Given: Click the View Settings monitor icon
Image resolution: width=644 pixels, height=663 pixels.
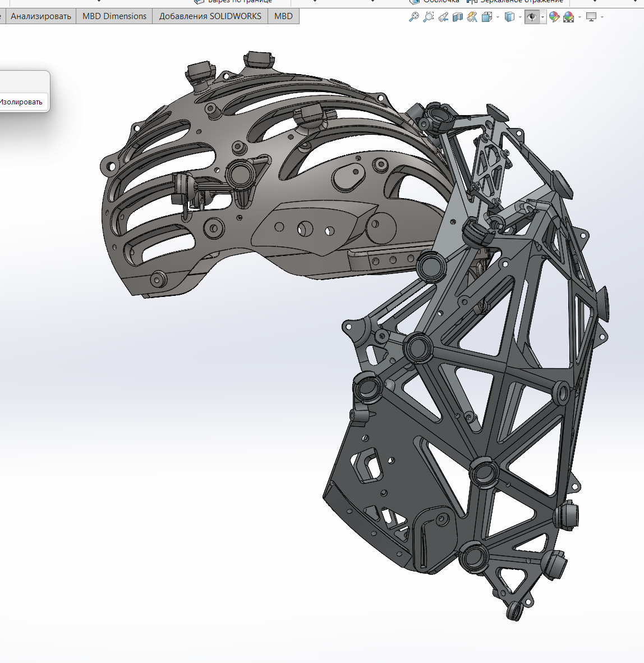Looking at the screenshot, I should click(x=591, y=17).
